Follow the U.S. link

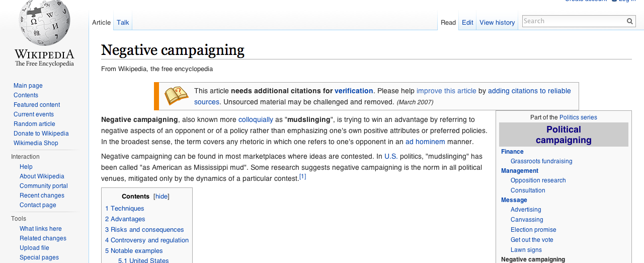point(391,157)
